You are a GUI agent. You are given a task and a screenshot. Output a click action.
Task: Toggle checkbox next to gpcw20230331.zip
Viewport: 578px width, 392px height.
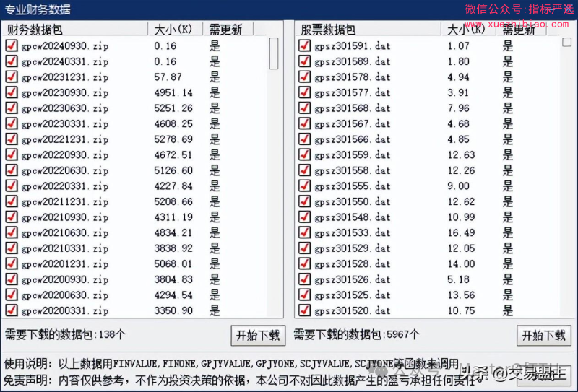click(12, 123)
